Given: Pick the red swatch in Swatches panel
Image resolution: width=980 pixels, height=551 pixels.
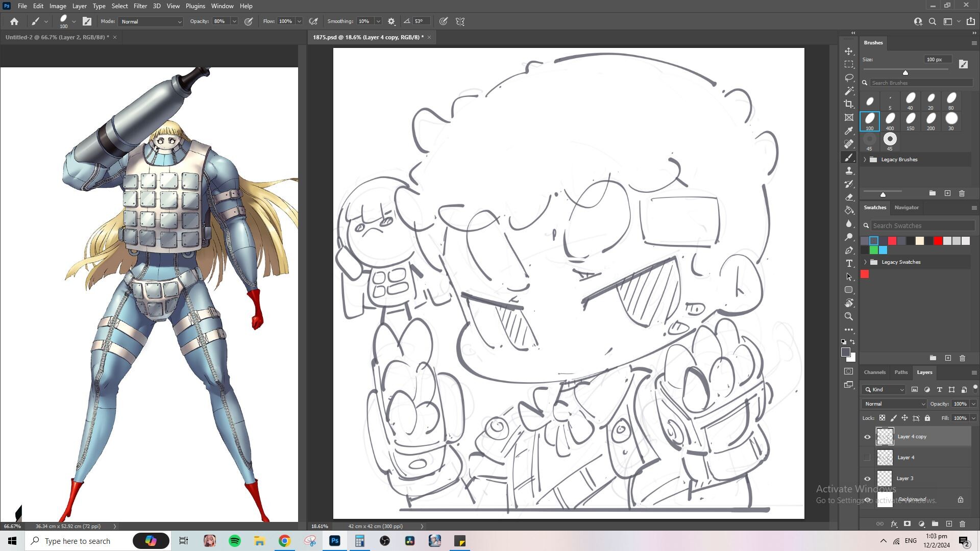Looking at the screenshot, I should point(938,241).
